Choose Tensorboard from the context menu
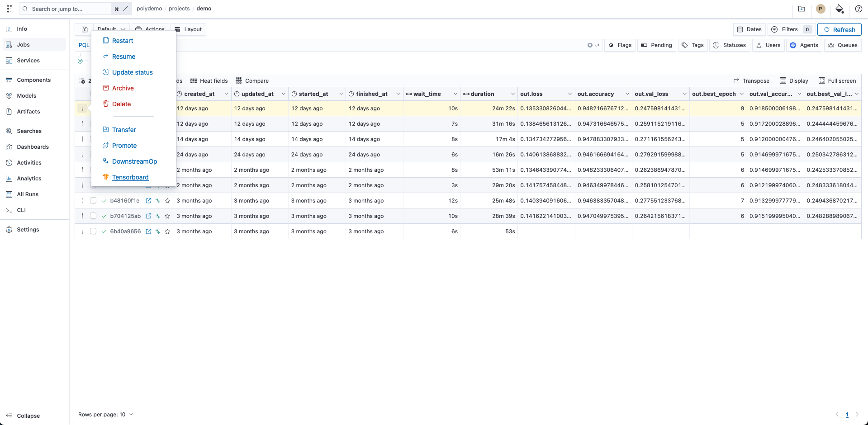 (x=130, y=177)
